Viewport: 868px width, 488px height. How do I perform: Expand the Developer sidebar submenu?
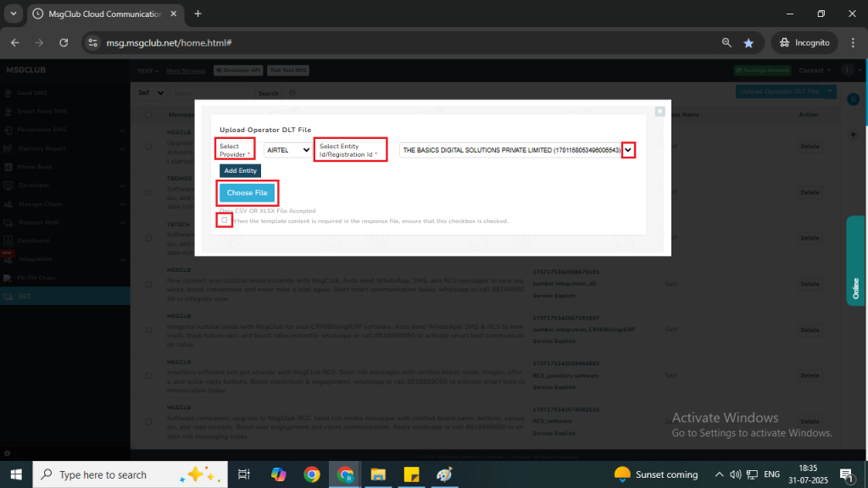[122, 186]
